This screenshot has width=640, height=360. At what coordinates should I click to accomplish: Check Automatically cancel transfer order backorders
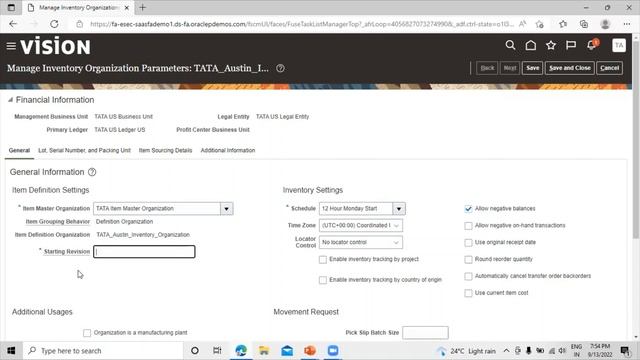(468, 276)
